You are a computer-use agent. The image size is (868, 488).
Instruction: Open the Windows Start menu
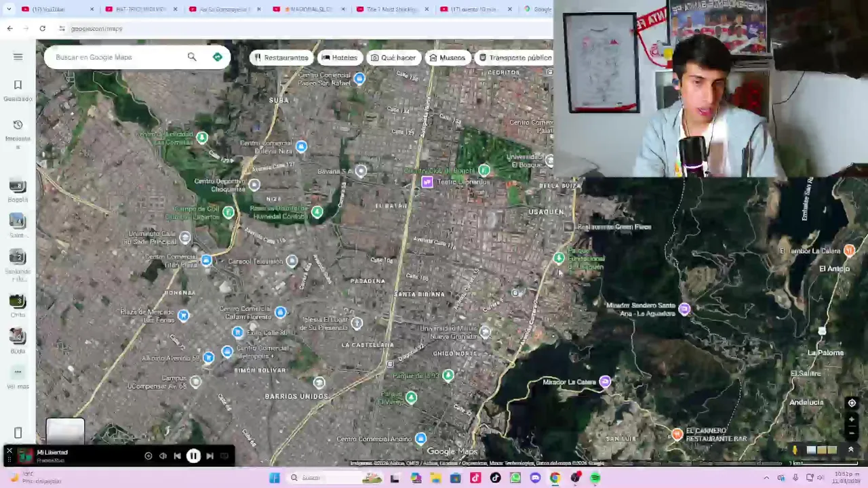275,478
